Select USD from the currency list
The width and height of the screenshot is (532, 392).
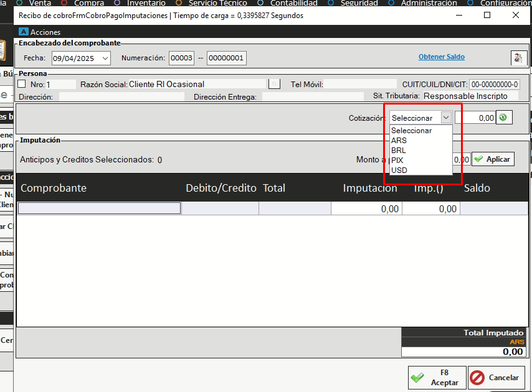pyautogui.click(x=399, y=170)
